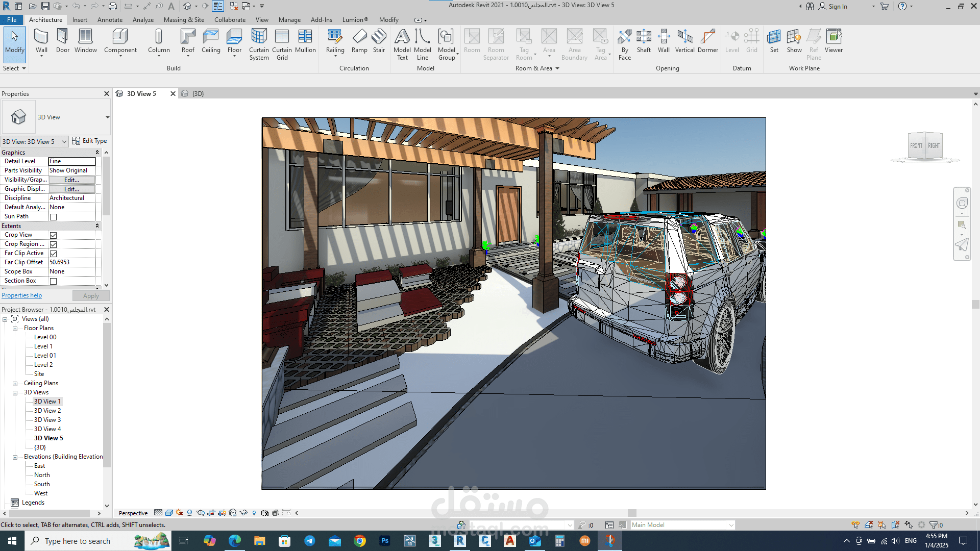The width and height of the screenshot is (980, 551).
Task: Open Photoshop from the Windows taskbar
Action: (x=385, y=541)
